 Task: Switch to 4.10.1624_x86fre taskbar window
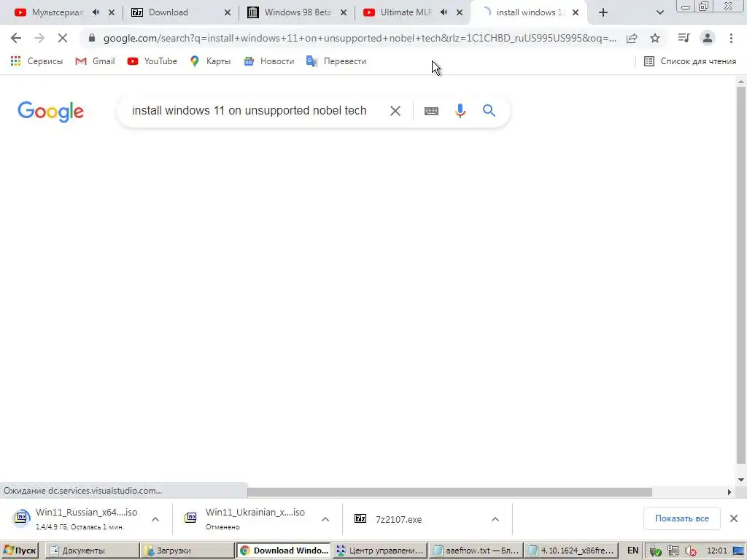[570, 551]
